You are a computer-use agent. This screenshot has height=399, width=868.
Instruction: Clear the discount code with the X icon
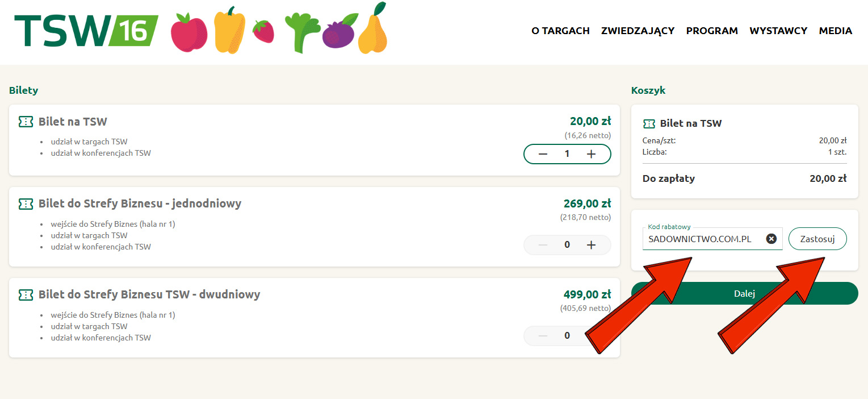tap(771, 239)
